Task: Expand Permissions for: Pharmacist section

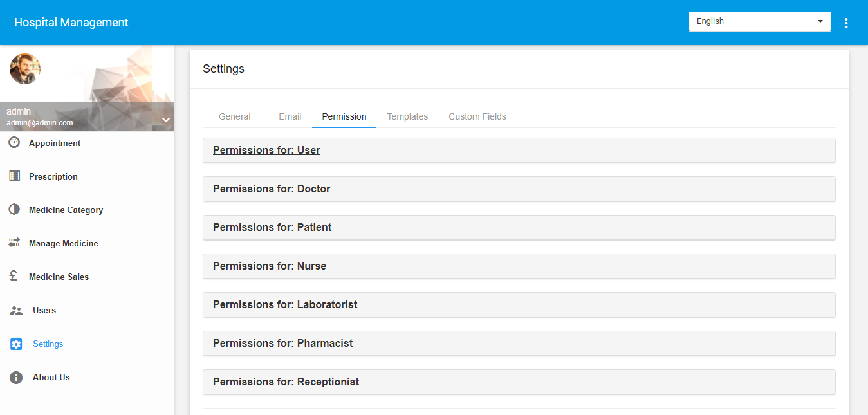Action: (x=519, y=343)
